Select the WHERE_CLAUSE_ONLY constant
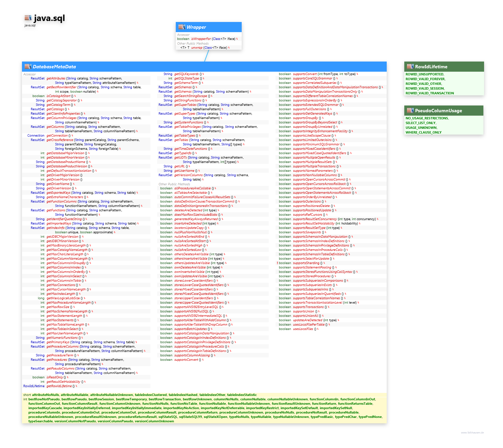The image size is (503, 448). (x=424, y=133)
